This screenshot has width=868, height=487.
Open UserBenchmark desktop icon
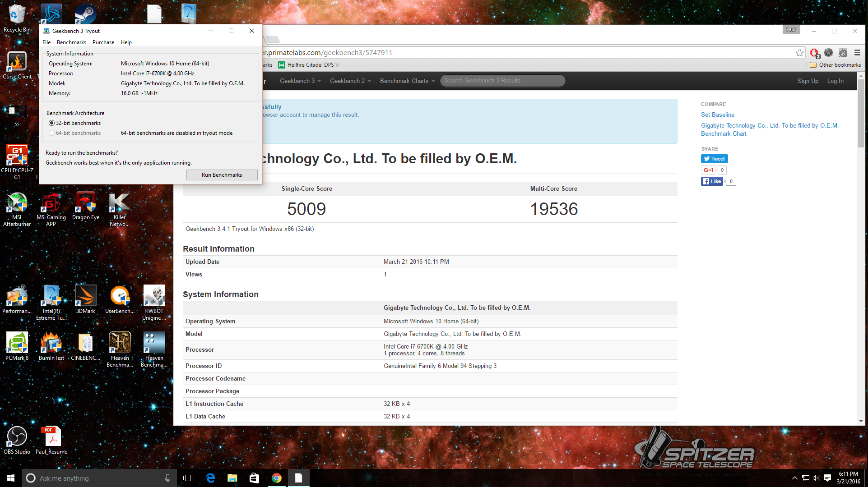click(x=120, y=299)
